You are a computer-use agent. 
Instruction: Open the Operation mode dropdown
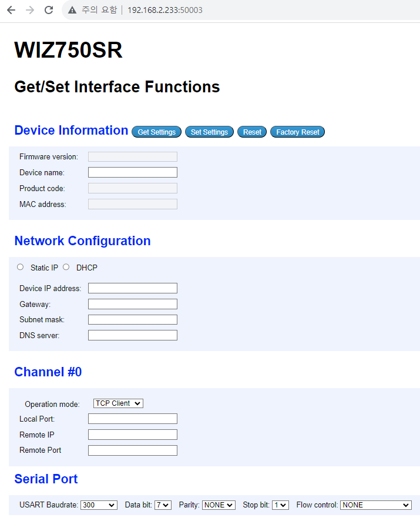pyautogui.click(x=117, y=403)
